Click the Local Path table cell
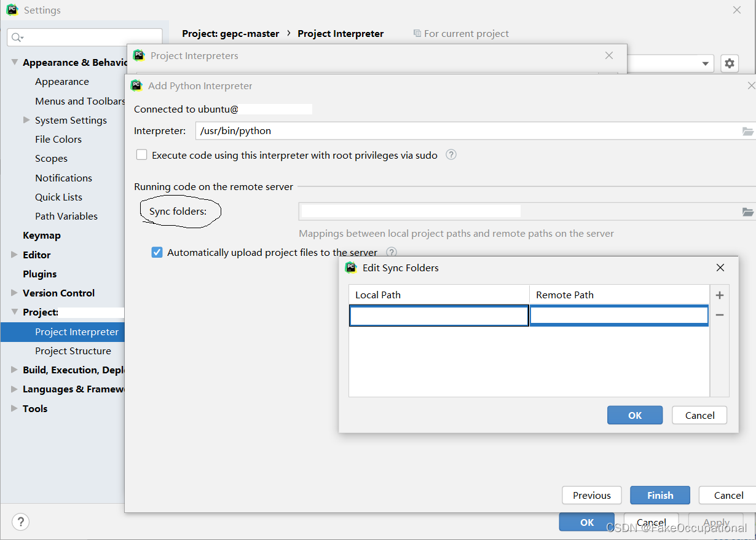The height and width of the screenshot is (540, 756). pos(439,316)
